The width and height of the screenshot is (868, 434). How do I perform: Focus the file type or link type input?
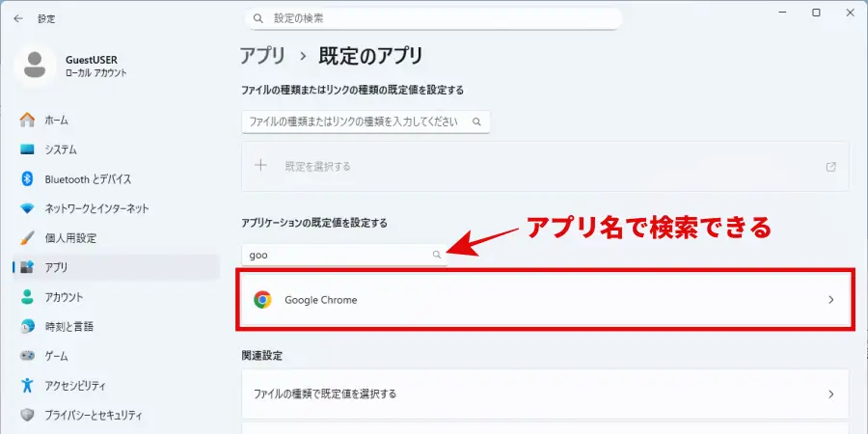[x=366, y=122]
